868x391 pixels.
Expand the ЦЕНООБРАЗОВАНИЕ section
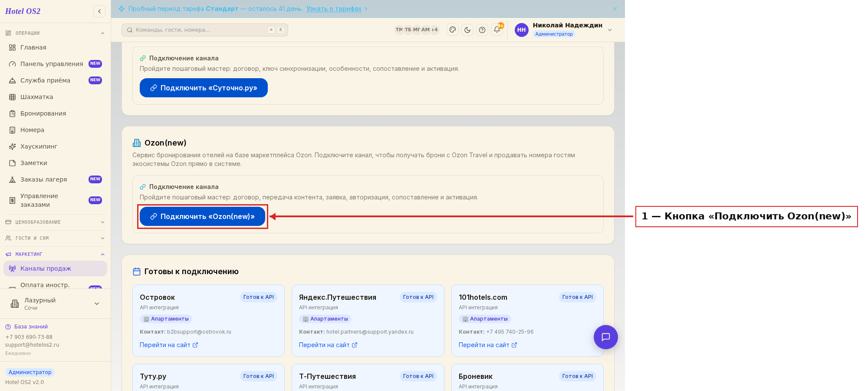[55, 222]
